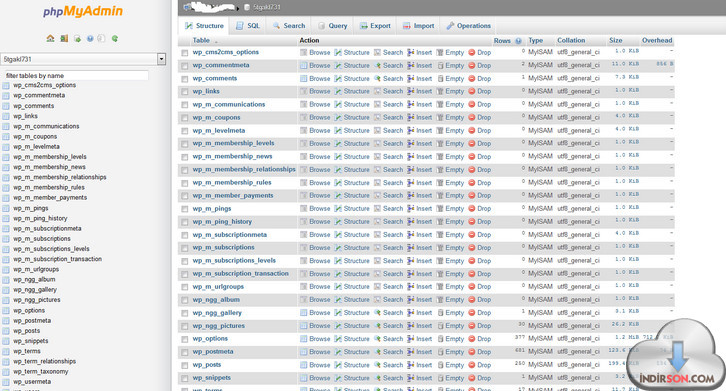Click Empty text for wp_m_membership_rules row

455,183
